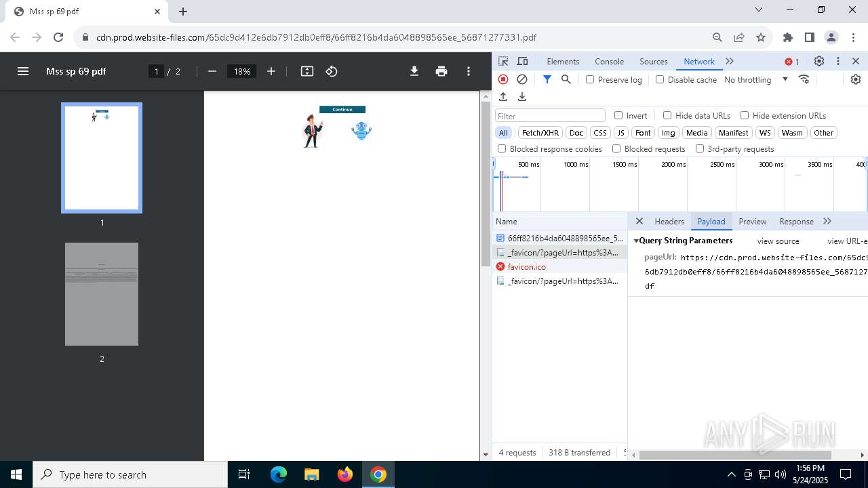
Task: Open Firefox from the taskbar
Action: tap(345, 474)
